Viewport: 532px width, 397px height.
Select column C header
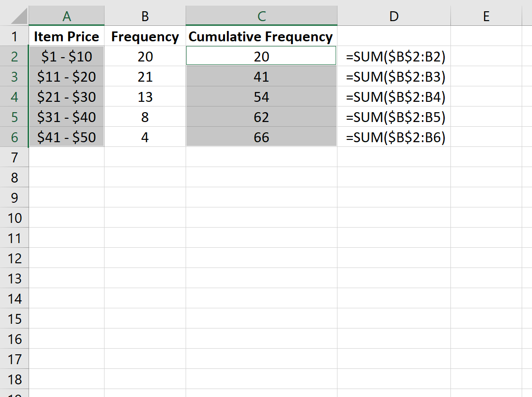262,16
